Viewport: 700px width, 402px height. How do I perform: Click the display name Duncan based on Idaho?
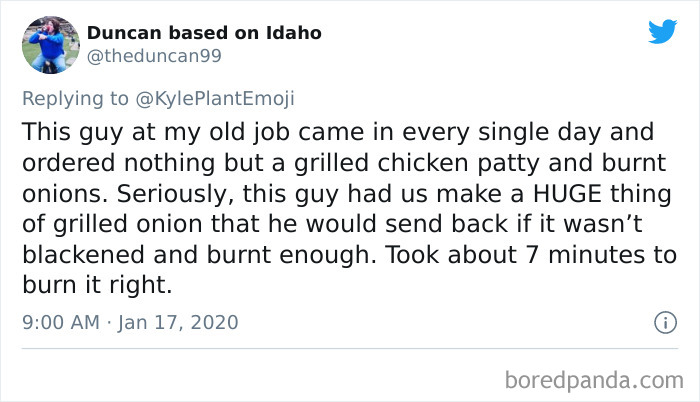[204, 33]
